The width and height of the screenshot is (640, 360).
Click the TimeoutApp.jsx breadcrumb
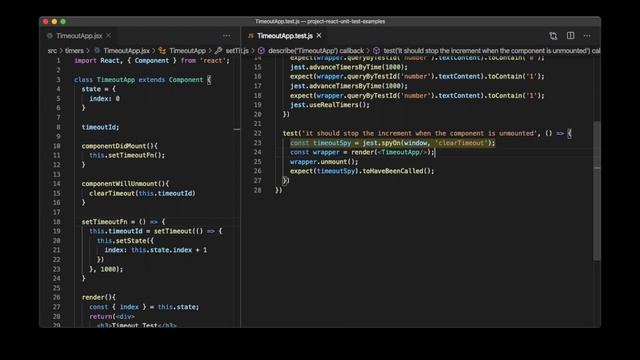(x=127, y=51)
